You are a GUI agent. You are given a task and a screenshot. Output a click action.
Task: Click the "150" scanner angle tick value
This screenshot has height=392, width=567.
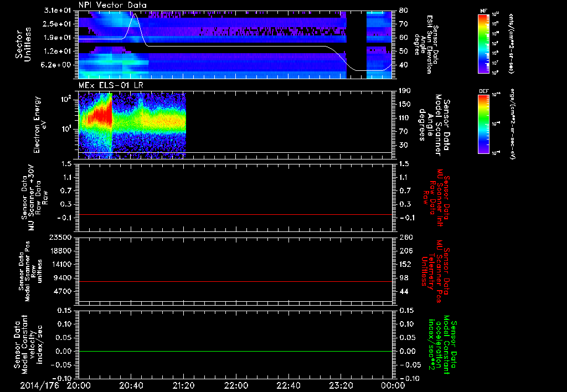(405, 105)
